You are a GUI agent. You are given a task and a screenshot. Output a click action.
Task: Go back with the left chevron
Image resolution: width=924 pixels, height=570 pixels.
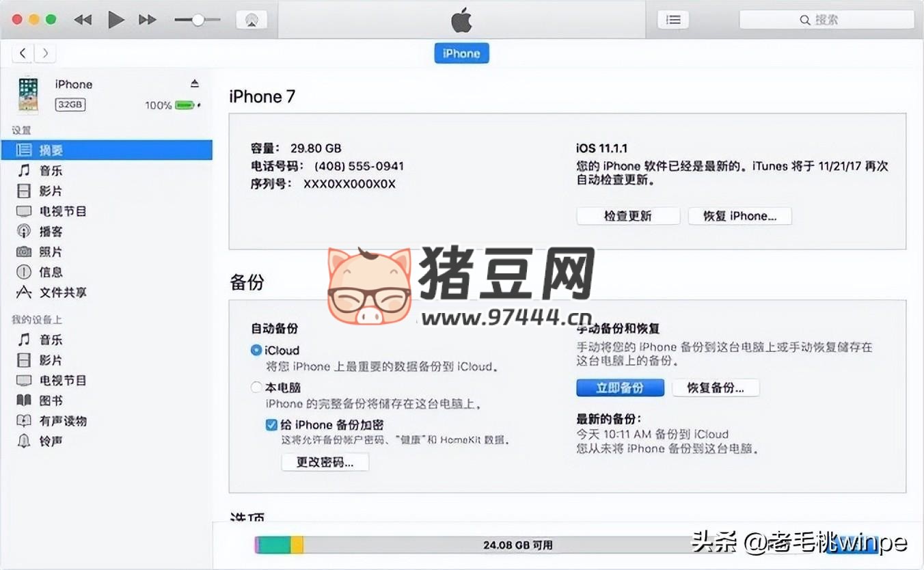(23, 53)
